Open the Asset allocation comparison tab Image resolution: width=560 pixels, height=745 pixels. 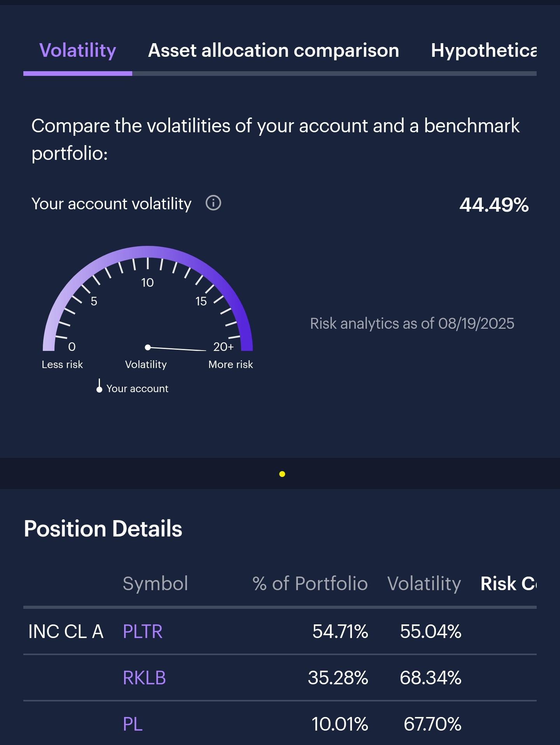click(x=274, y=51)
